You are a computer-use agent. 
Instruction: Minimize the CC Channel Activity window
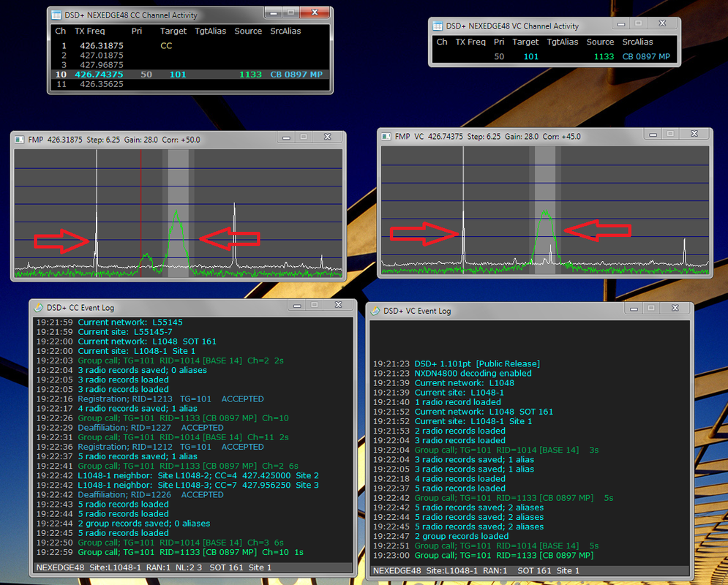pos(274,12)
